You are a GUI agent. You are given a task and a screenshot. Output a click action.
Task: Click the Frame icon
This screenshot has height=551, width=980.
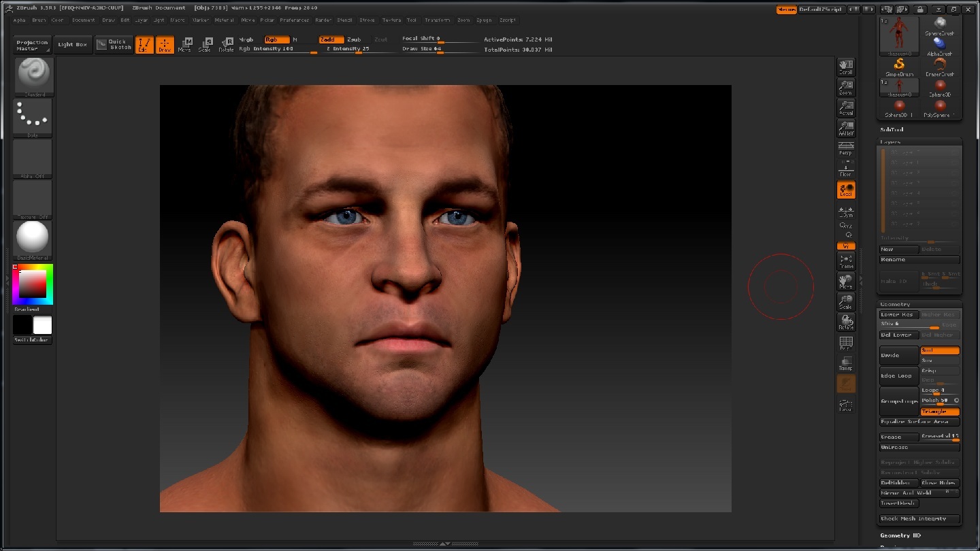[846, 261]
